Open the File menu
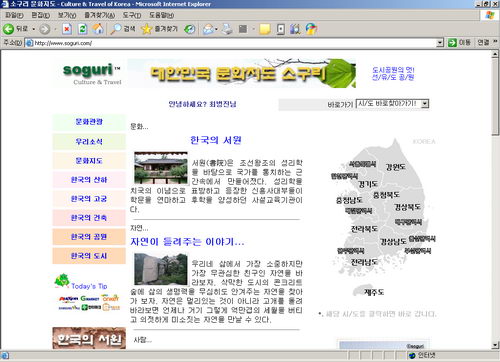The height and width of the screenshot is (362, 500). (14, 15)
